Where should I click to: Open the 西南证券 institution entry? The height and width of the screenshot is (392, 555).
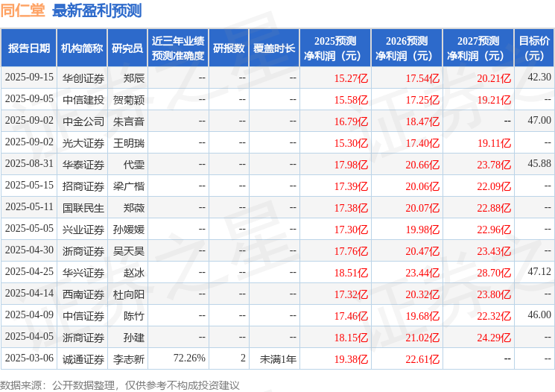(83, 294)
